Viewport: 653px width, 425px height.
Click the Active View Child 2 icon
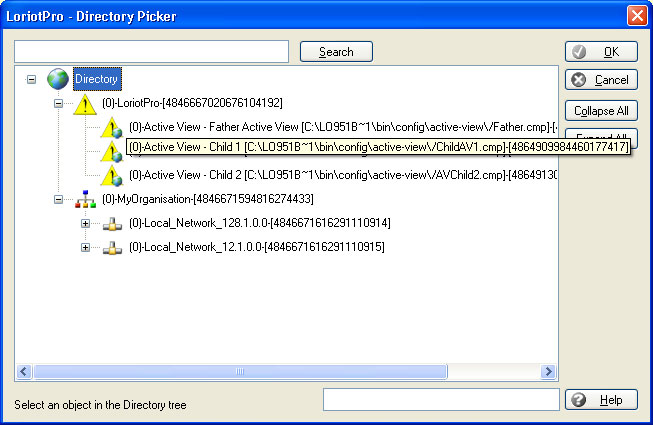[112, 176]
